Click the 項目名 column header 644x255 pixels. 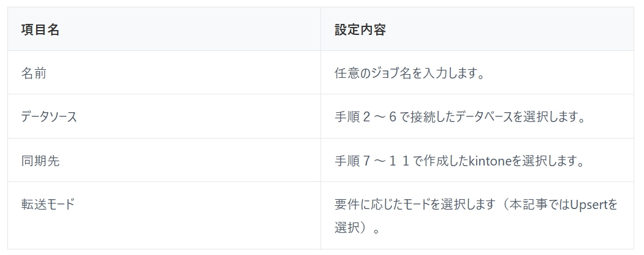(40, 29)
